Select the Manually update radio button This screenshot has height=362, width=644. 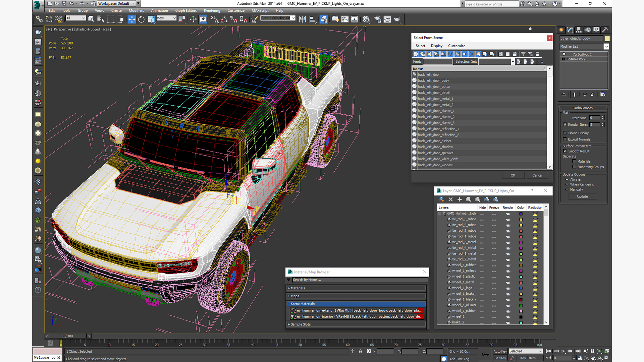[567, 189]
